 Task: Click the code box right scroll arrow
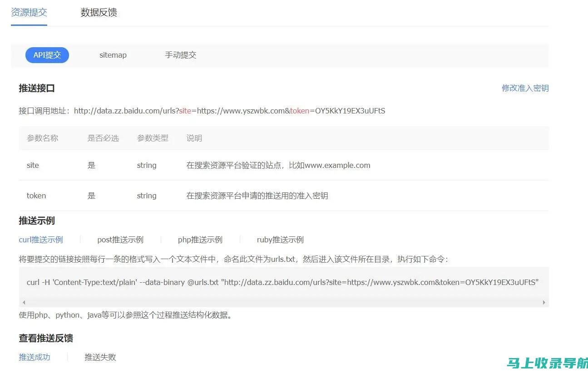pyautogui.click(x=544, y=302)
